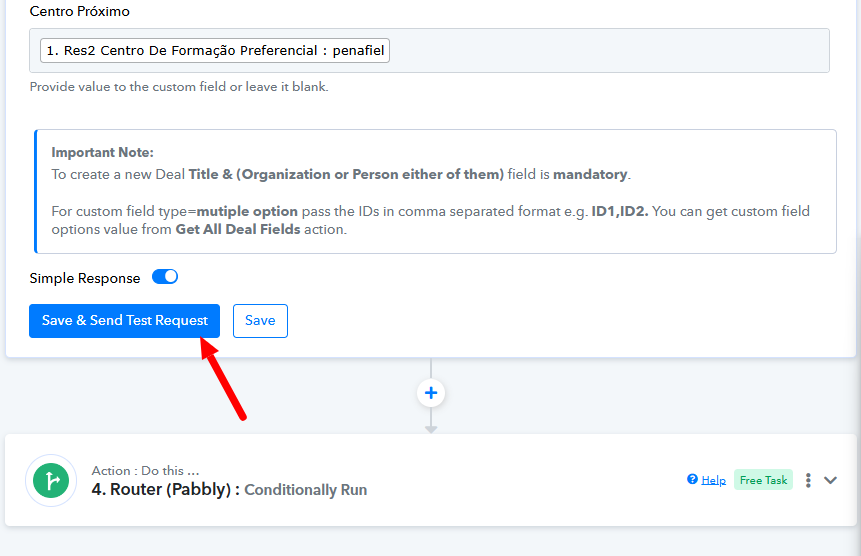Viewport: 861px width, 556px height.
Task: Open the three-dot menu on Router step
Action: tap(808, 480)
